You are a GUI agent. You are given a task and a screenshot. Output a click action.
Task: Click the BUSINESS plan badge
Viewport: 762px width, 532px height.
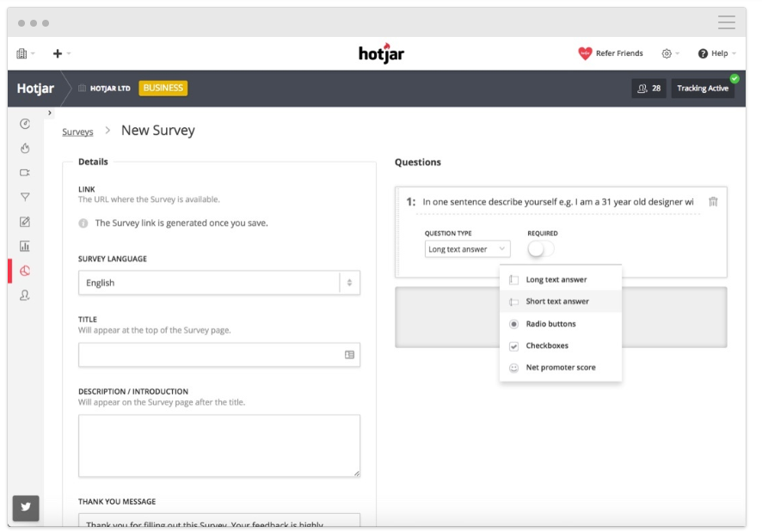pos(163,88)
